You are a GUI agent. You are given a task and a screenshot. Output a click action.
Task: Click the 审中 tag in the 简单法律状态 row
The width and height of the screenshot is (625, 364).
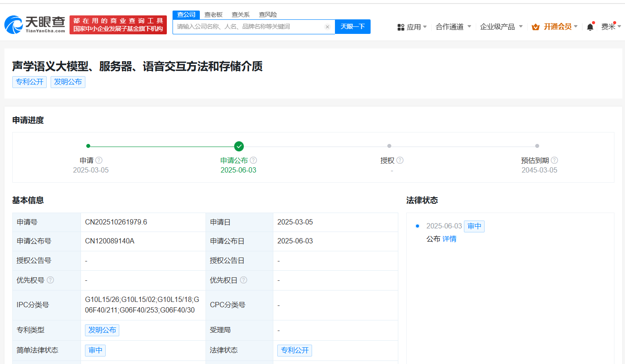[x=95, y=350]
